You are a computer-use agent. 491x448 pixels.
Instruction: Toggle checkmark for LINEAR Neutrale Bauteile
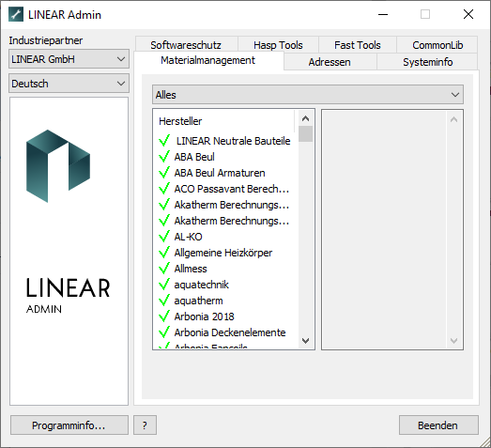pyautogui.click(x=164, y=141)
